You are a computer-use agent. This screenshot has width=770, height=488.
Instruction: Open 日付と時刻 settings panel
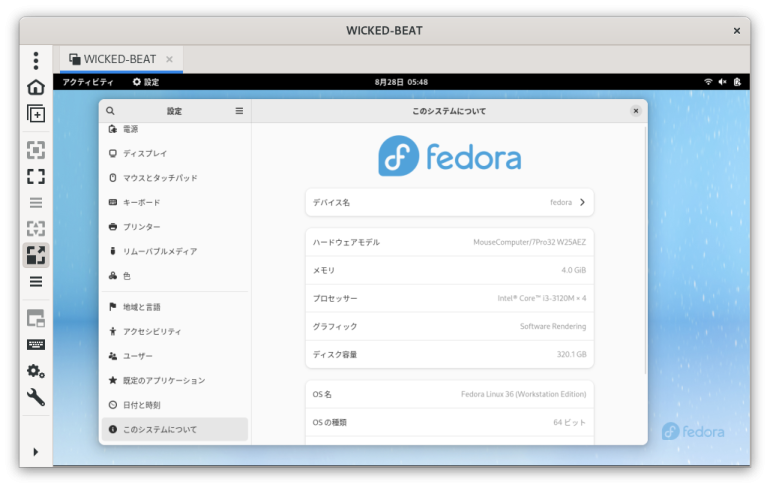[x=141, y=405]
